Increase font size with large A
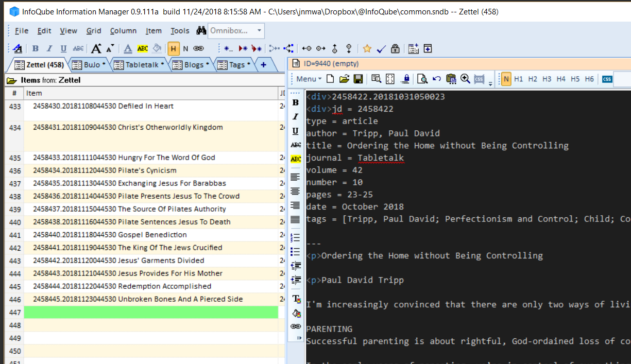Screen dimensions: 631x364 (96, 48)
